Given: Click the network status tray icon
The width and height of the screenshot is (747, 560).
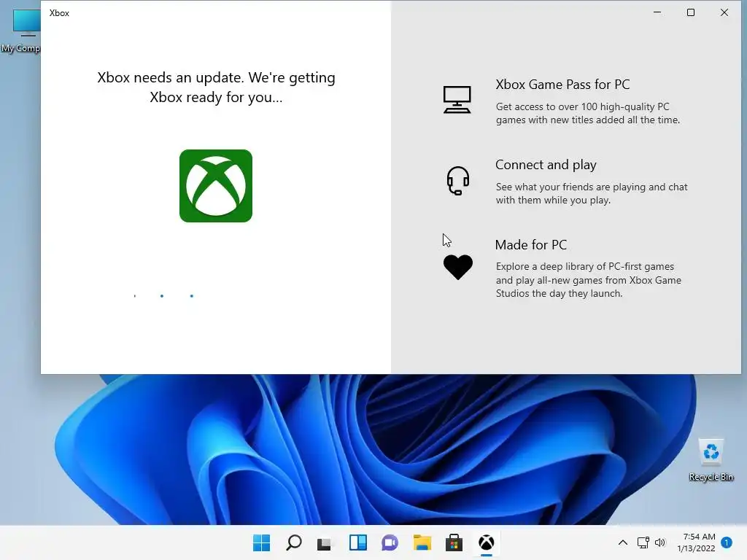Looking at the screenshot, I should tap(643, 542).
